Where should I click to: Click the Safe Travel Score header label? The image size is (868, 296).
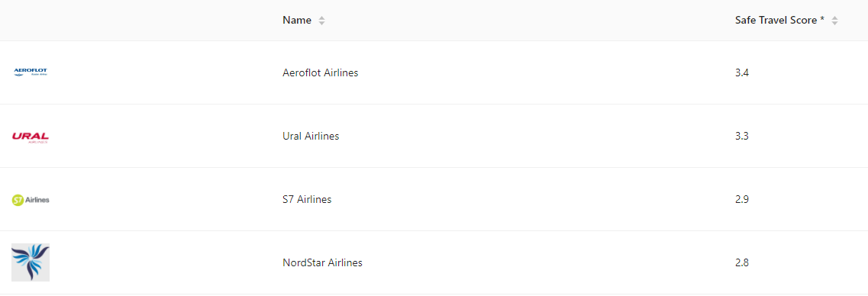point(779,21)
